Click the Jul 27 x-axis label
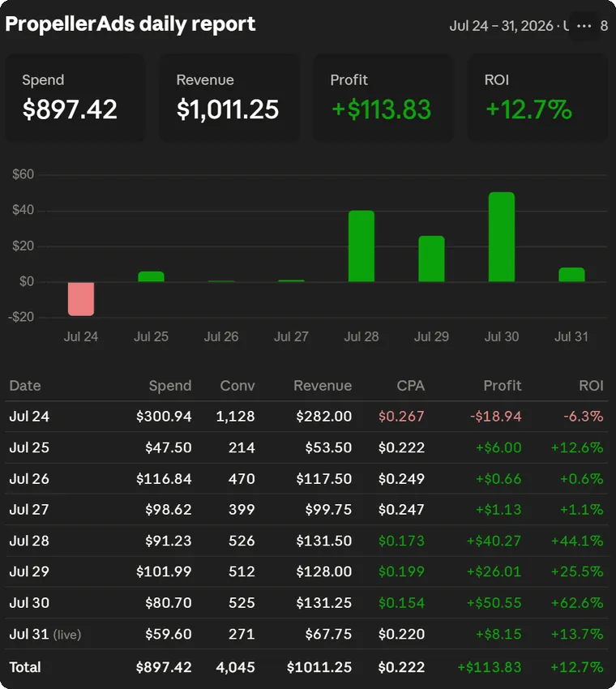Viewport: 616px width, 689px height. [291, 336]
